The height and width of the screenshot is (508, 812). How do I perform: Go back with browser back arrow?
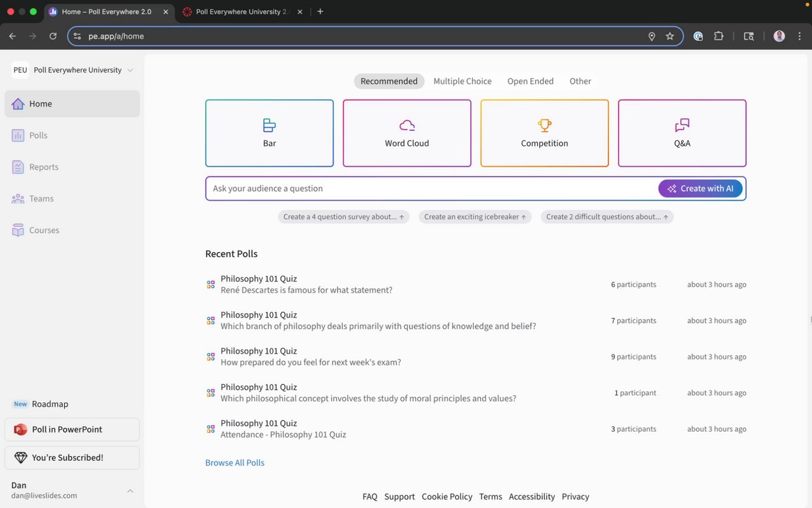tap(13, 36)
